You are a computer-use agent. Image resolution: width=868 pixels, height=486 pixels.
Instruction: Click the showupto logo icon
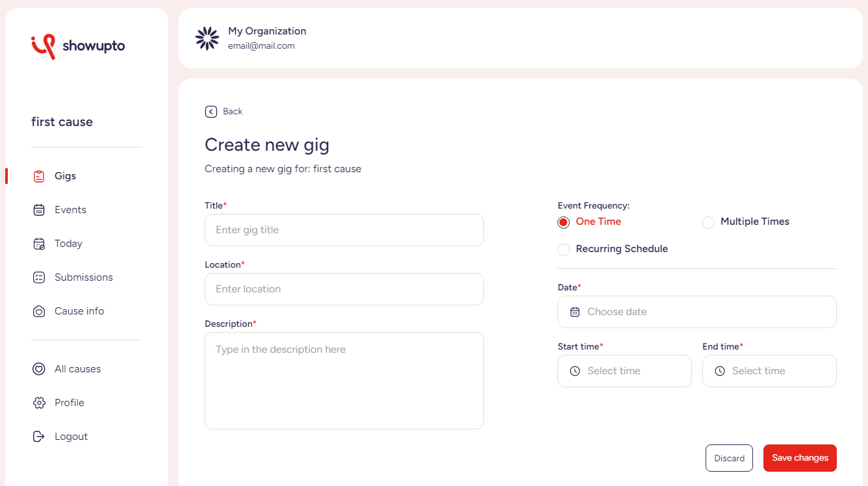tap(43, 46)
